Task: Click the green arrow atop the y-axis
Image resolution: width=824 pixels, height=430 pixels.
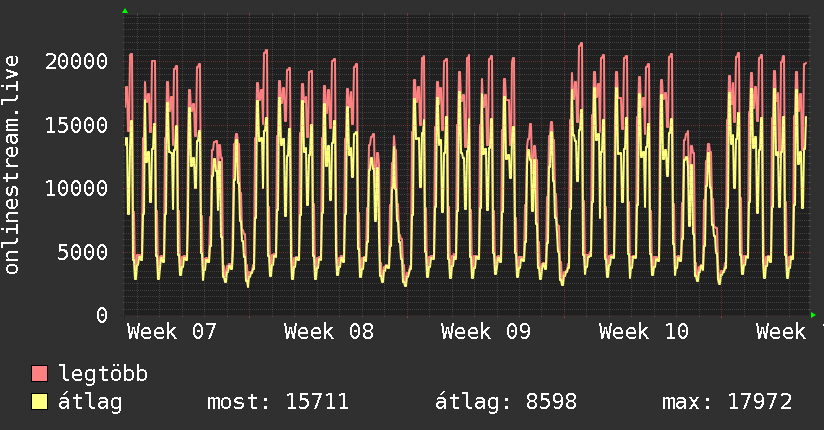Action: pos(125,11)
